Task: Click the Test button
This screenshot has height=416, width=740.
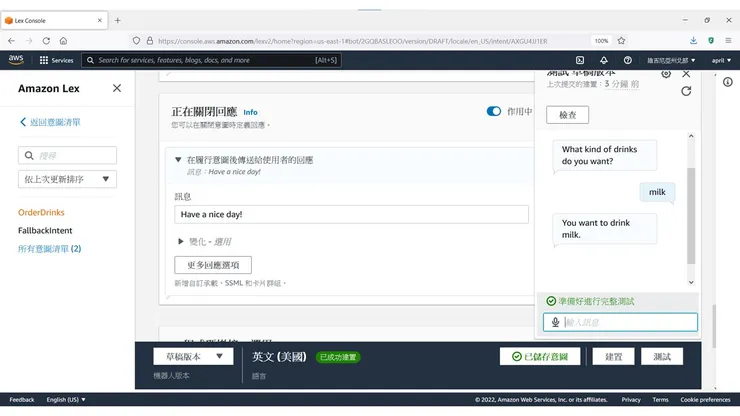Action: [x=662, y=357]
